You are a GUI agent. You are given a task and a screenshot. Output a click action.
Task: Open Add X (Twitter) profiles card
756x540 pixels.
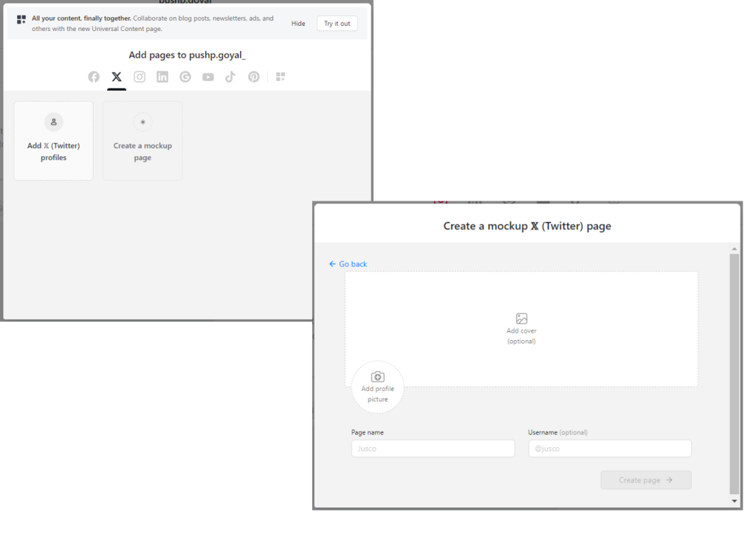click(x=53, y=141)
